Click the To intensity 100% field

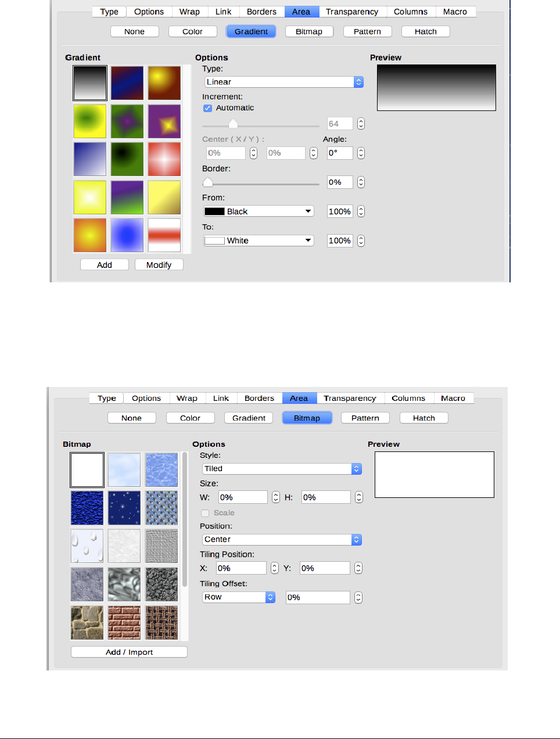point(340,241)
